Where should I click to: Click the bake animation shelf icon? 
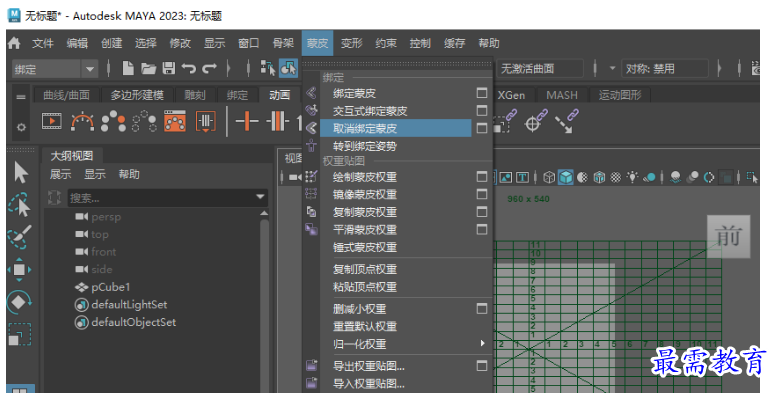click(x=206, y=121)
